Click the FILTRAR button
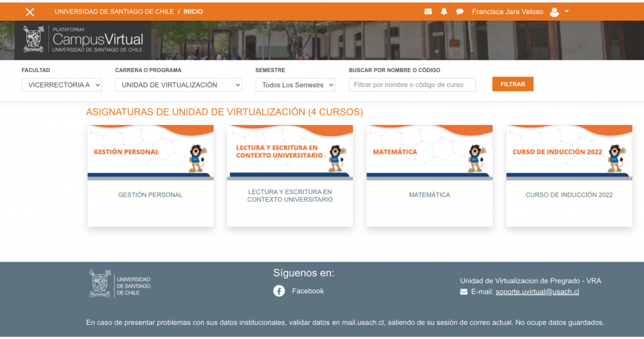644x339 pixels. pos(513,84)
